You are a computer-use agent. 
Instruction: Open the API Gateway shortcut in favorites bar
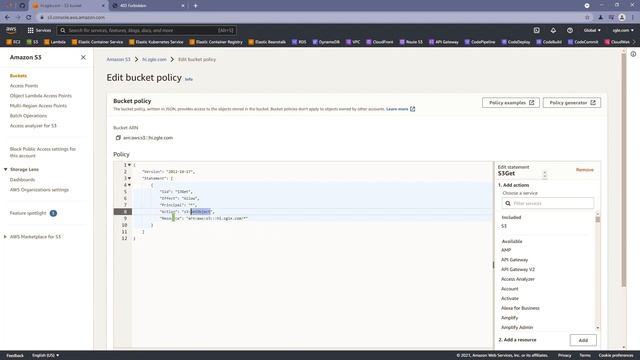(x=444, y=42)
